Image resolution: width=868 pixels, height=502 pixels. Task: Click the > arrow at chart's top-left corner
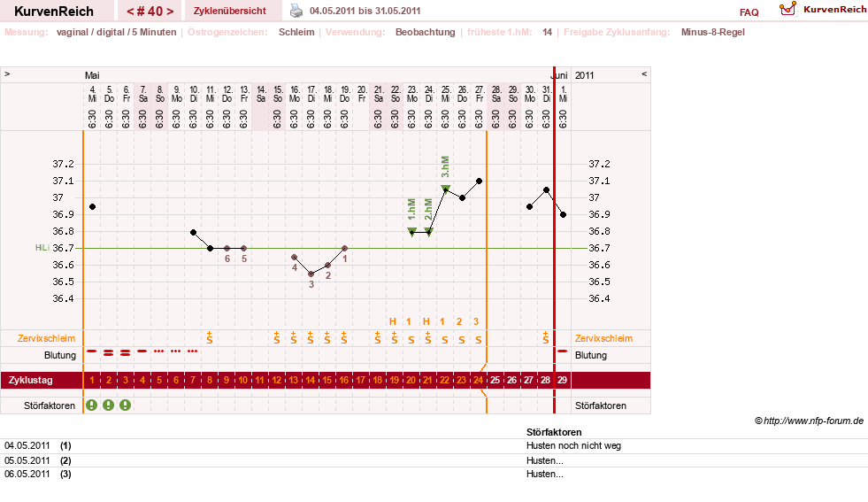point(7,73)
